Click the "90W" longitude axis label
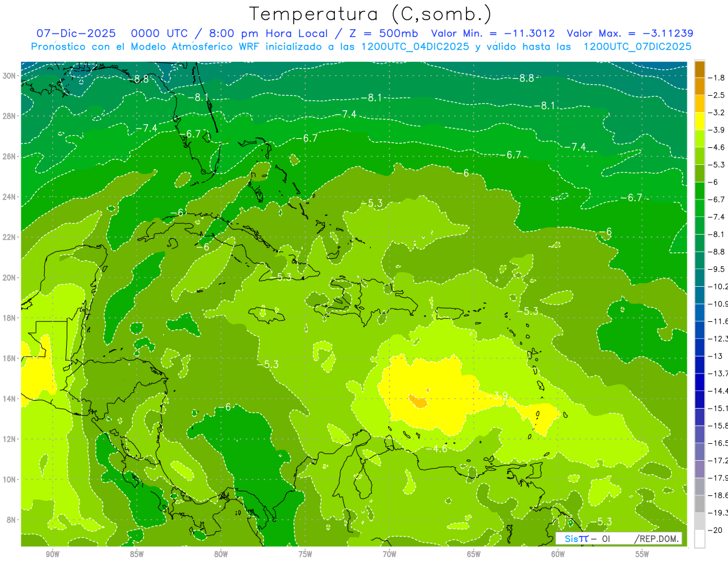 click(52, 554)
